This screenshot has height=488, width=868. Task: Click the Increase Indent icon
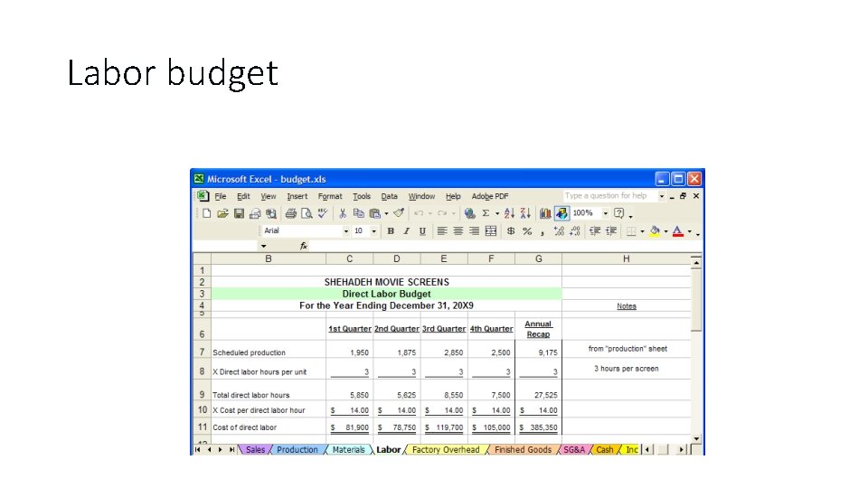[611, 231]
